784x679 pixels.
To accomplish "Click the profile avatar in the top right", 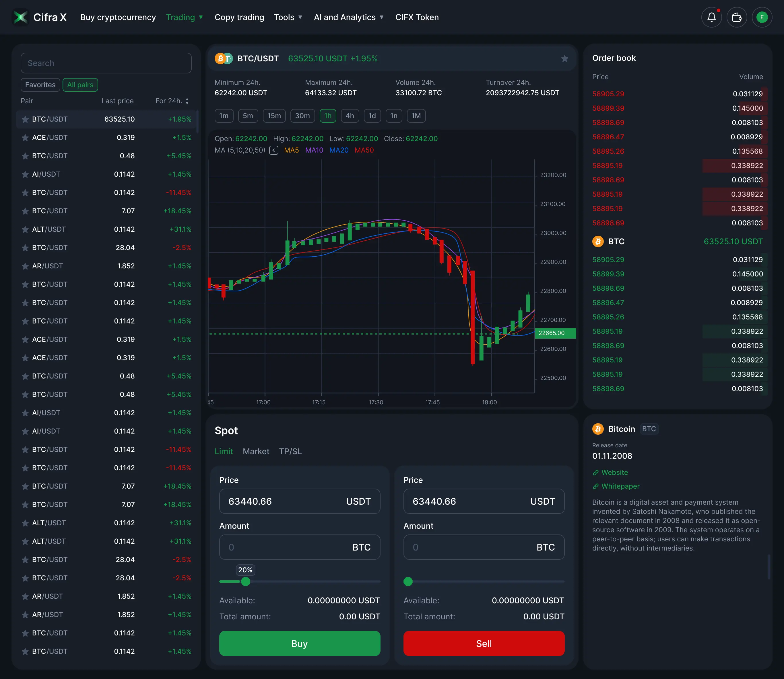I will click(762, 17).
